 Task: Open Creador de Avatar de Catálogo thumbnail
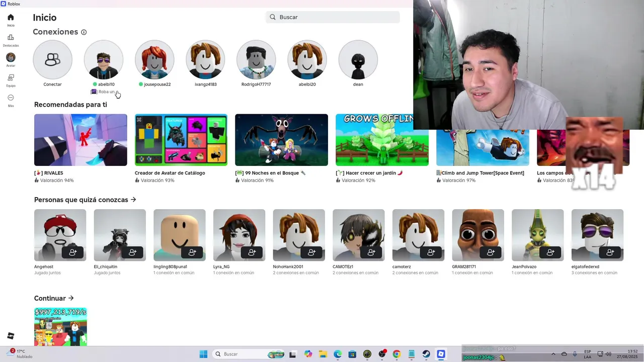point(181,140)
